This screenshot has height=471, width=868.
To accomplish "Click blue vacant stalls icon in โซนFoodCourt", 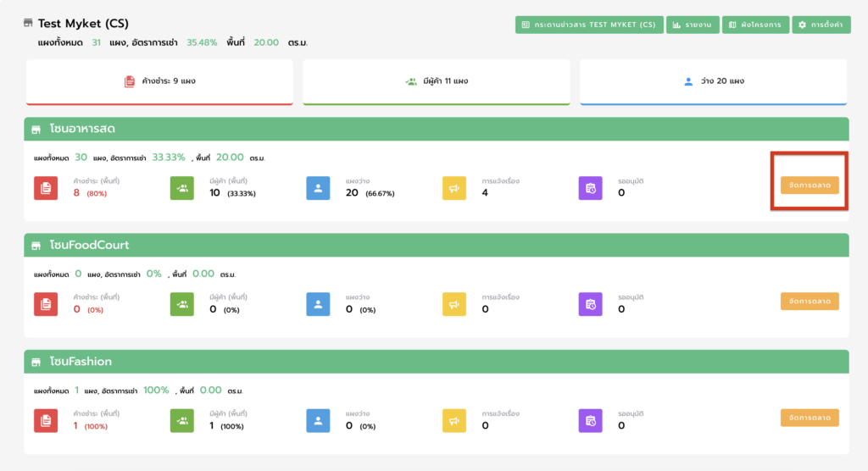I will [x=318, y=304].
